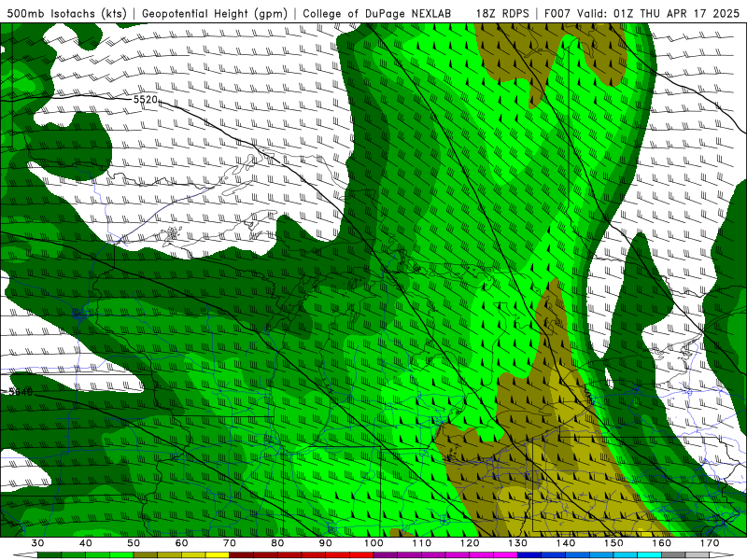The height and width of the screenshot is (560, 747).
Task: Click the legend value "120"
Action: click(x=470, y=543)
